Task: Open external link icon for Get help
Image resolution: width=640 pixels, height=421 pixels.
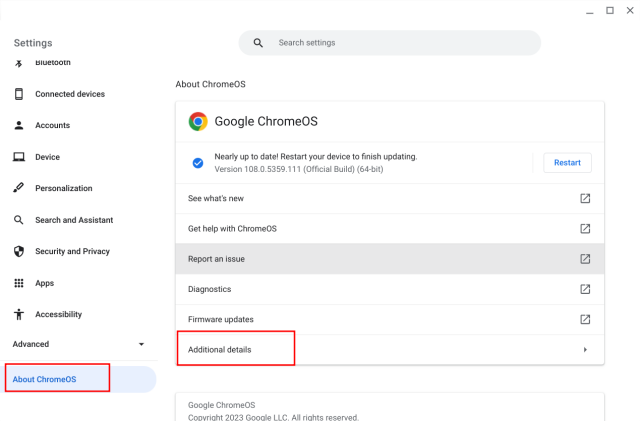Action: (x=585, y=229)
